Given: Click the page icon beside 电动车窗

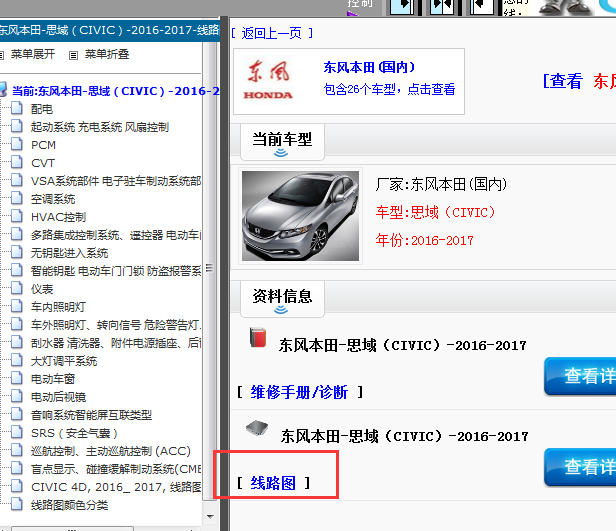Looking at the screenshot, I should click(x=16, y=378).
